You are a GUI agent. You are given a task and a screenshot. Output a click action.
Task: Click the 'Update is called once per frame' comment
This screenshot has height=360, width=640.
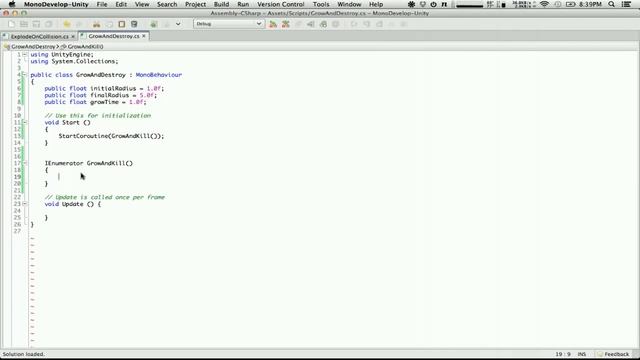(x=104, y=197)
